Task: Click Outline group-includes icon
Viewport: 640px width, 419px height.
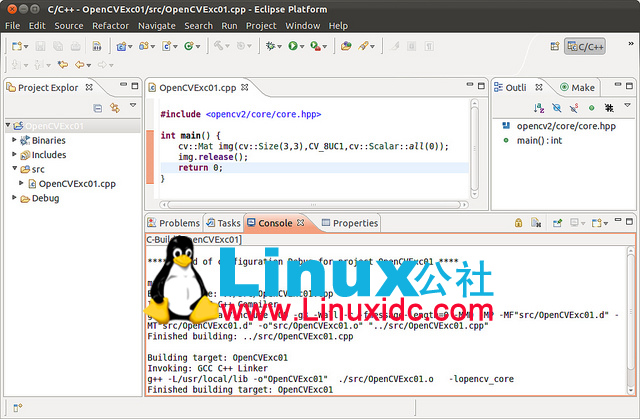Action: tap(609, 108)
